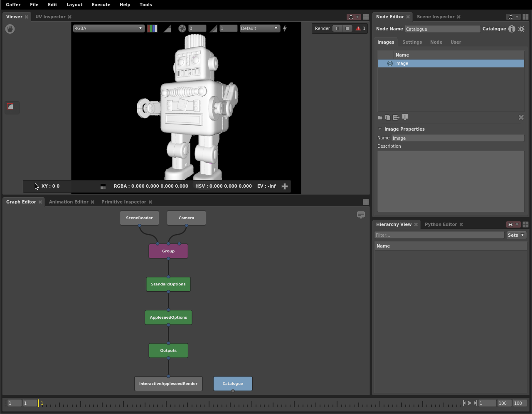Open the annotation note icon in Graph Editor
Image resolution: width=532 pixels, height=414 pixels.
pos(361,216)
